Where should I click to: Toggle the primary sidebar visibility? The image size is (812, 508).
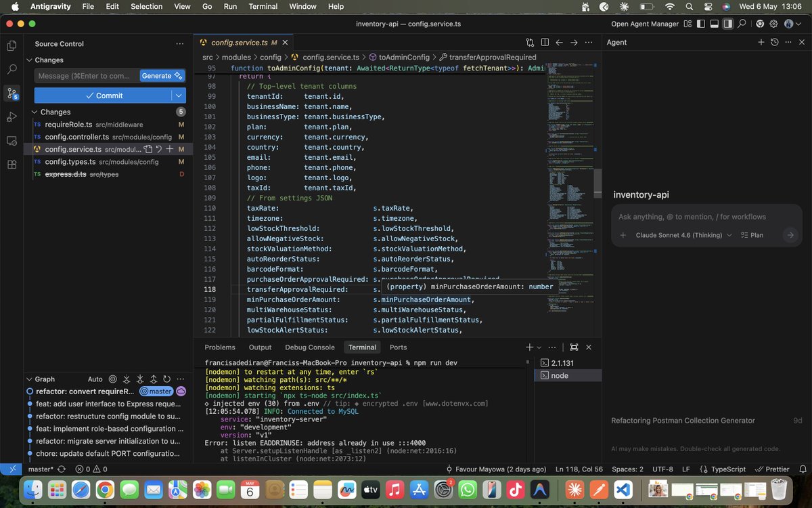pyautogui.click(x=701, y=24)
